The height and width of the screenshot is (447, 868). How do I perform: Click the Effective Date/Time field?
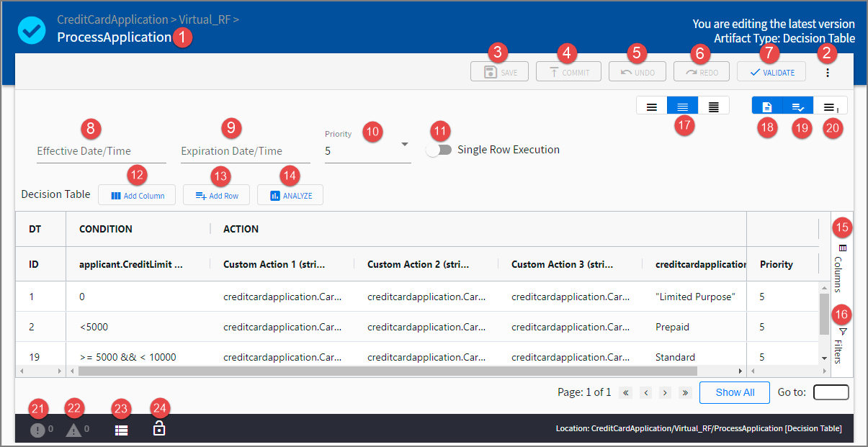tap(101, 151)
